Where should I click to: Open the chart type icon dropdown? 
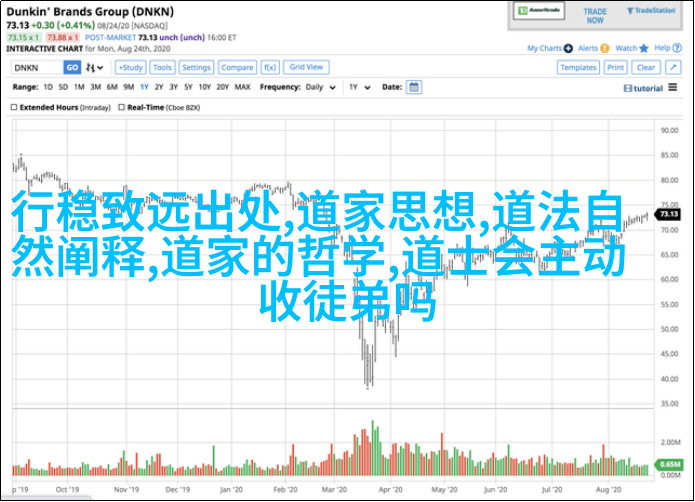click(x=94, y=68)
